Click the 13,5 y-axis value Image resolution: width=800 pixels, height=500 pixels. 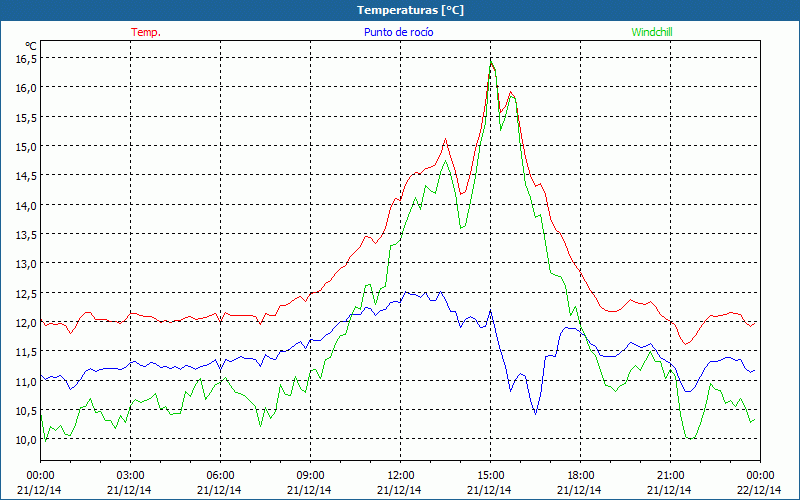tap(27, 235)
